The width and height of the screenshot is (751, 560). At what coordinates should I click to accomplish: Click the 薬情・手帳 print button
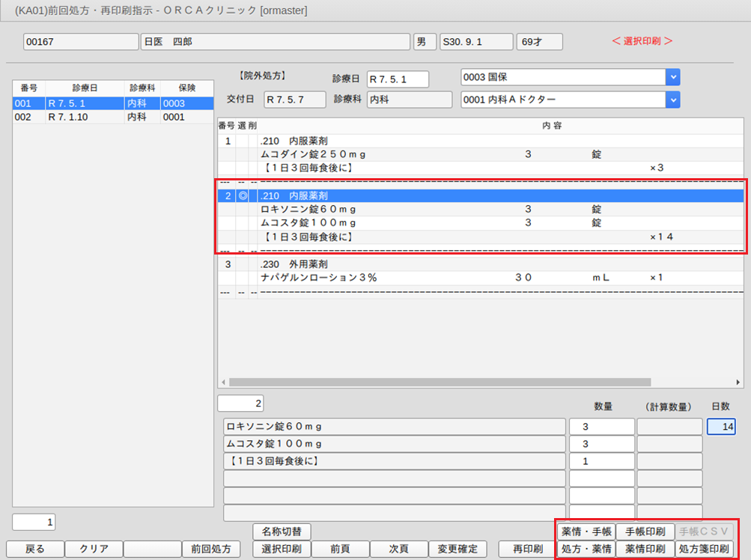point(586,532)
